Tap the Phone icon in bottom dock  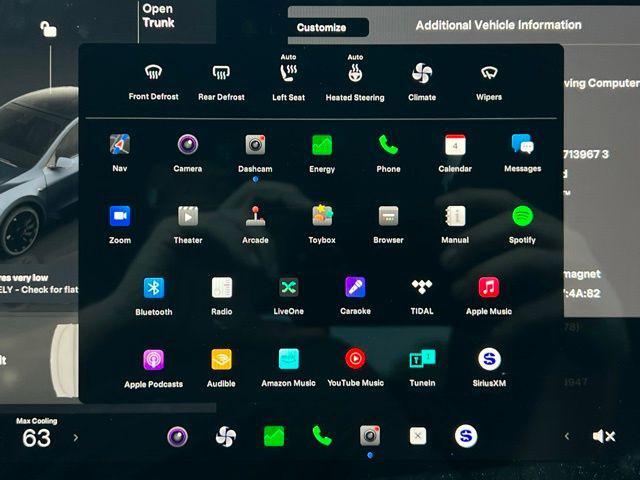pos(322,436)
